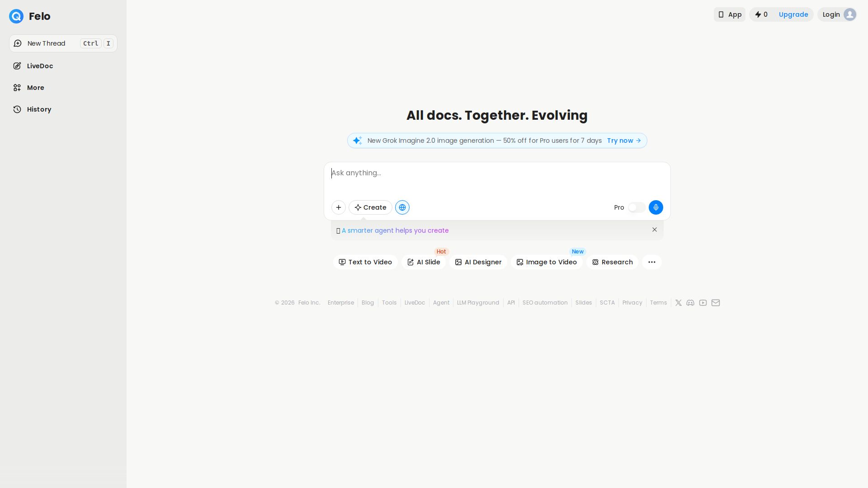Screen dimensions: 868x488
Task: Open the LLM Playground footer link
Action: click(478, 303)
